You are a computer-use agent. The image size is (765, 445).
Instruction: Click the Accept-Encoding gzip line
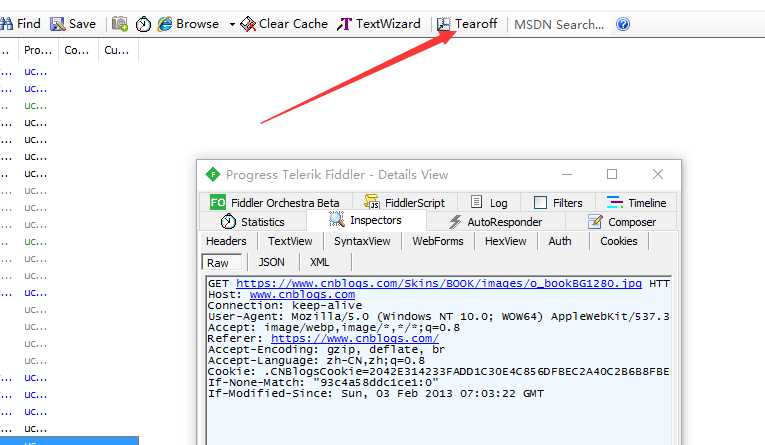(x=326, y=350)
